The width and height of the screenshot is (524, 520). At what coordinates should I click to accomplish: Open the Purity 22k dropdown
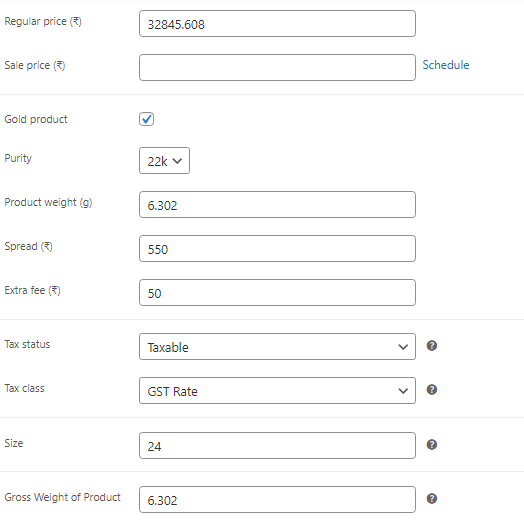coord(164,161)
